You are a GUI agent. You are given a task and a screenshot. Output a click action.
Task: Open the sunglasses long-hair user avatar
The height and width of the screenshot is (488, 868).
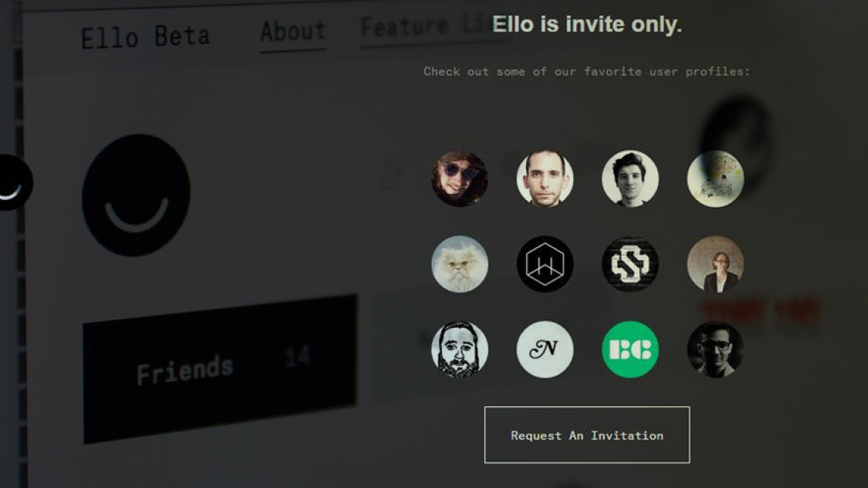point(459,179)
